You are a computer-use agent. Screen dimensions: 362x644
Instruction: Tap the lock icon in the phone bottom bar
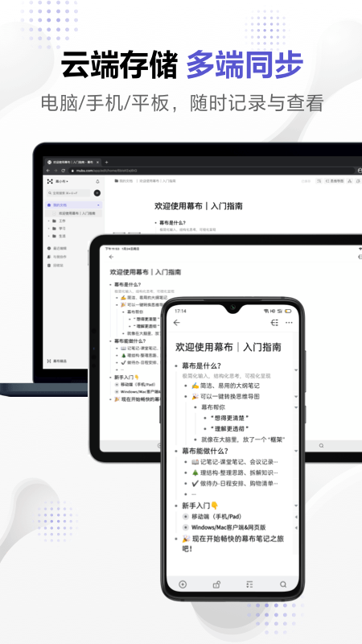216,584
